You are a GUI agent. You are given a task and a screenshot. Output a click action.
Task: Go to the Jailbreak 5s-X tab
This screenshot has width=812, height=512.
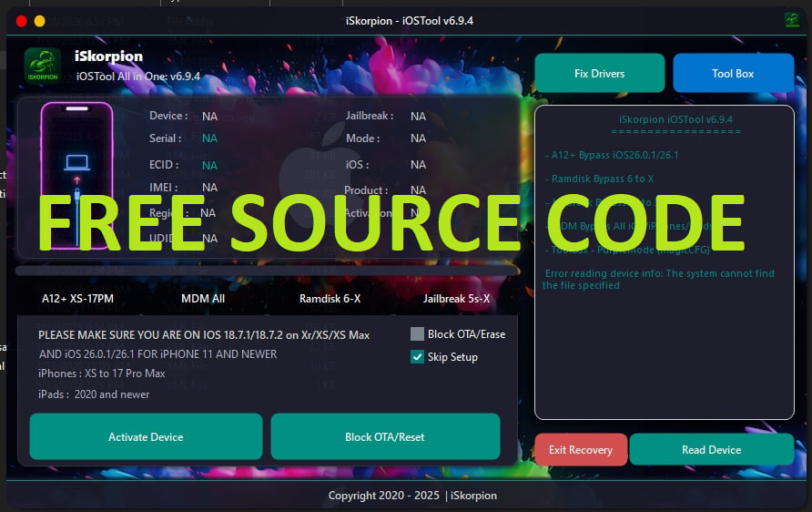(456, 299)
